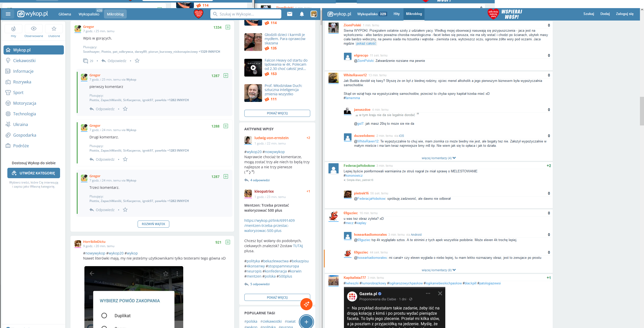Open comments count icon showing 29
The width and height of the screenshot is (644, 328).
pyautogui.click(x=86, y=61)
